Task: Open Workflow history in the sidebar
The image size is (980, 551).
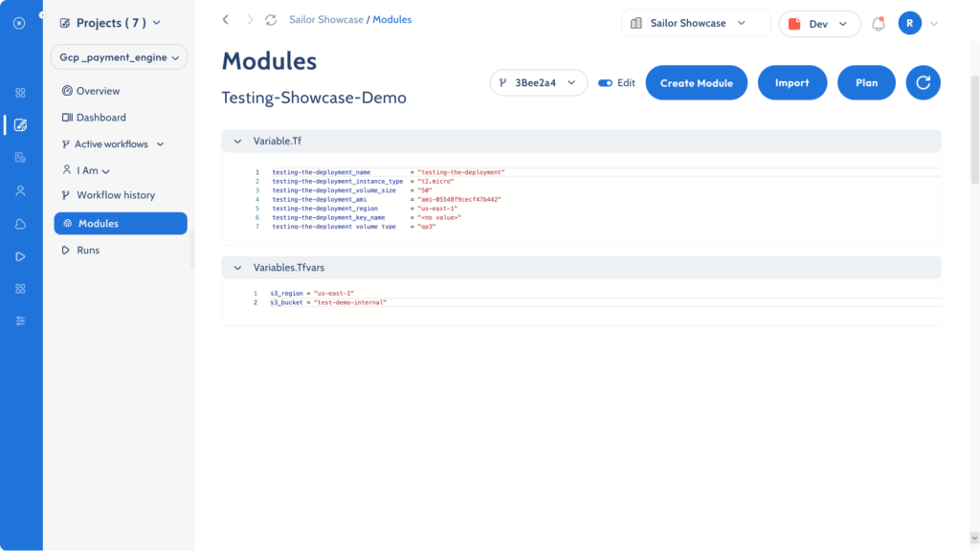Action: pyautogui.click(x=108, y=195)
